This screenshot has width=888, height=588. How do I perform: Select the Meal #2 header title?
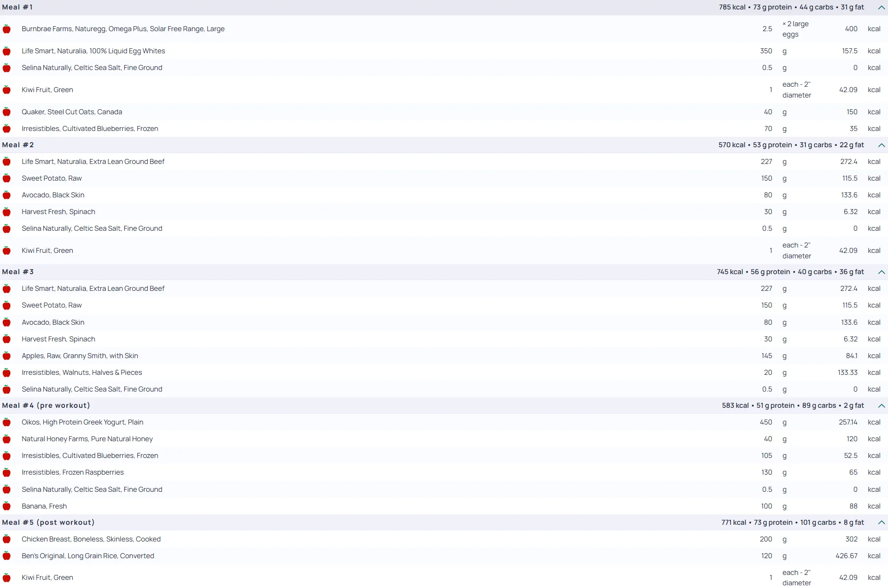18,145
